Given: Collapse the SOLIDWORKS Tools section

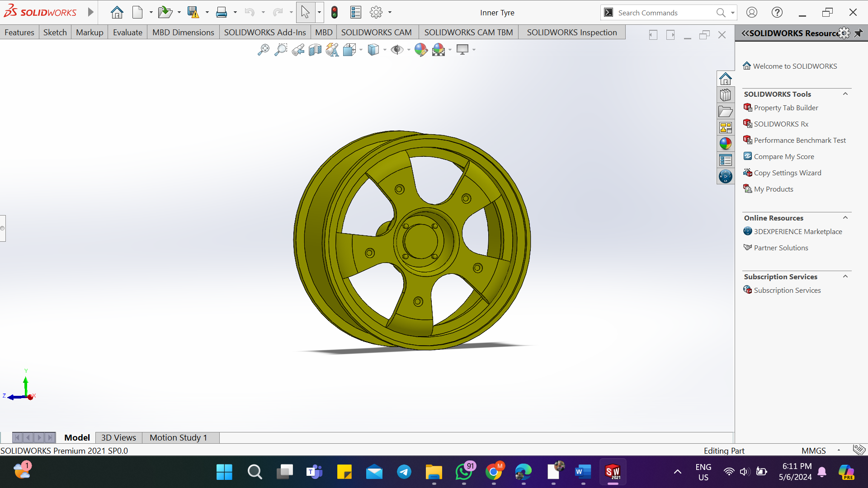Looking at the screenshot, I should point(845,94).
